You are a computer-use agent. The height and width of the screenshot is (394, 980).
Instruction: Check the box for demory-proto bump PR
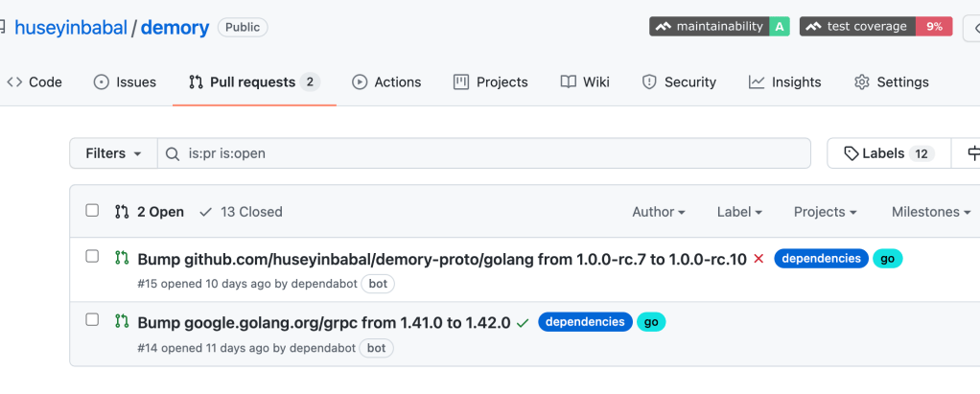tap(92, 257)
